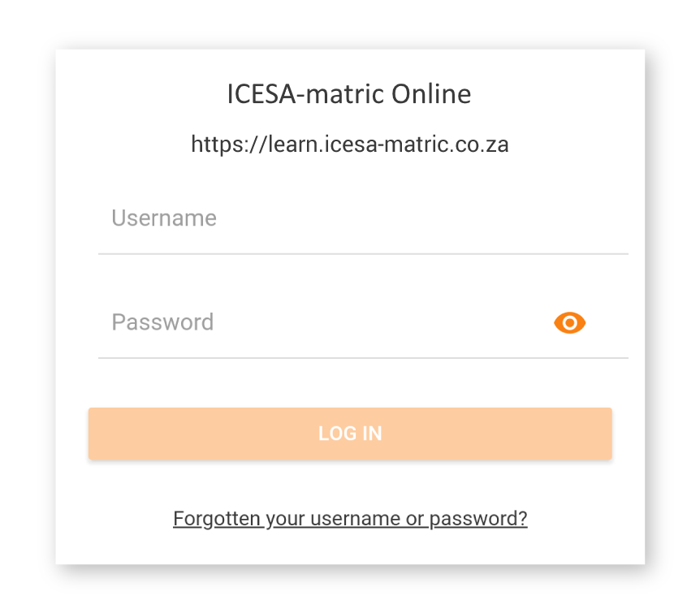Click the https://learn.icesa-matric.co.za address
700x613 pixels.
pyautogui.click(x=350, y=144)
